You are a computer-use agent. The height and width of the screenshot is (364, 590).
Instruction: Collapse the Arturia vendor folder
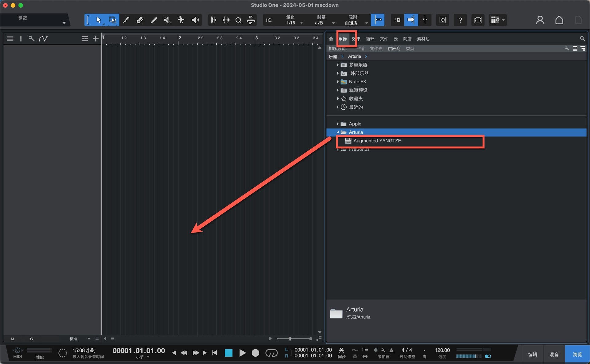point(338,132)
